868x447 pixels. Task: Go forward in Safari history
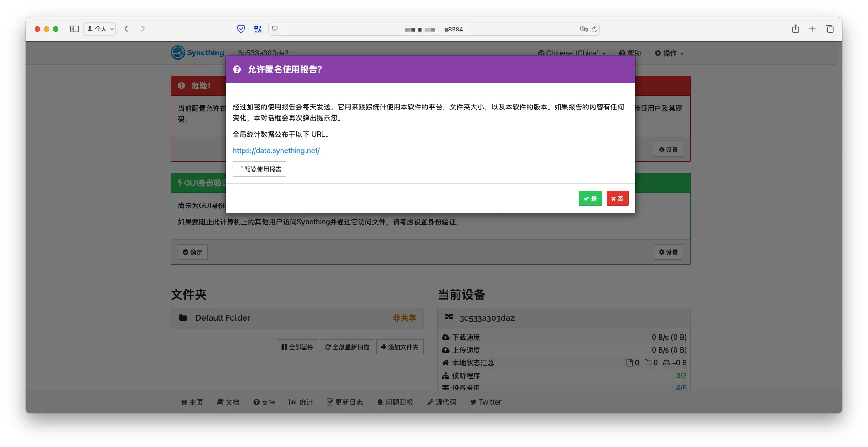tap(143, 29)
